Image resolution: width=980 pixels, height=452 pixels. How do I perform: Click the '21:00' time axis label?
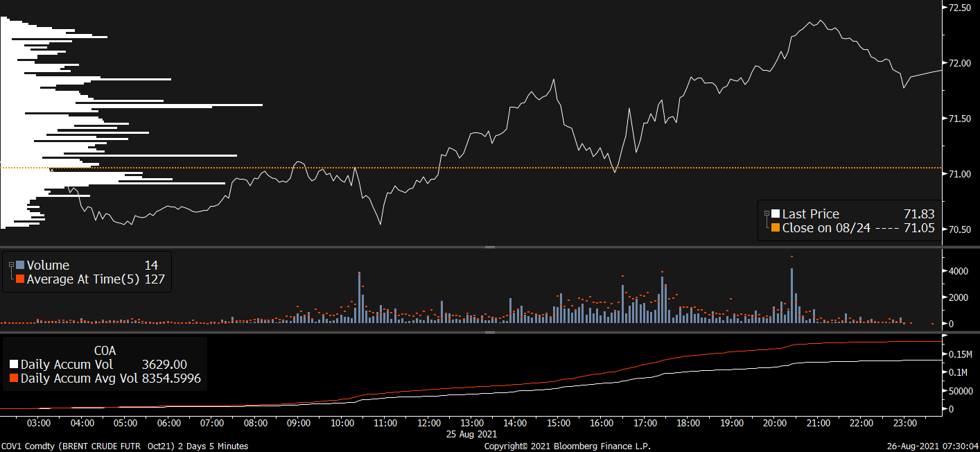(819, 423)
